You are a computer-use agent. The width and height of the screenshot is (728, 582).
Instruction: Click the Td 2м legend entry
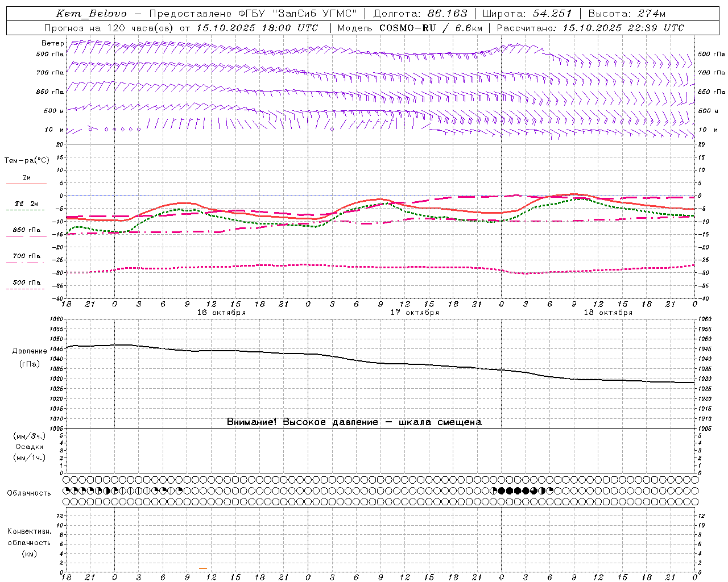(27, 203)
